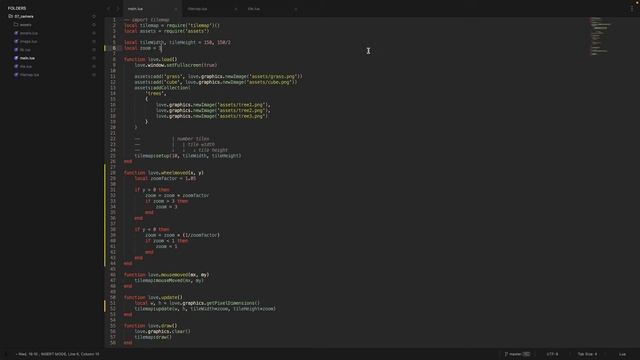The width and height of the screenshot is (640, 360).
Task: Click the Lua file icon beside main.lua
Action: (16, 58)
